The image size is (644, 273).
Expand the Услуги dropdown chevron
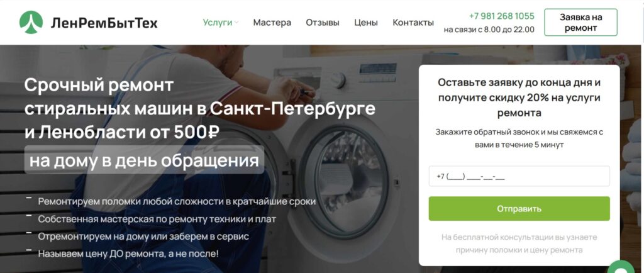[236, 23]
